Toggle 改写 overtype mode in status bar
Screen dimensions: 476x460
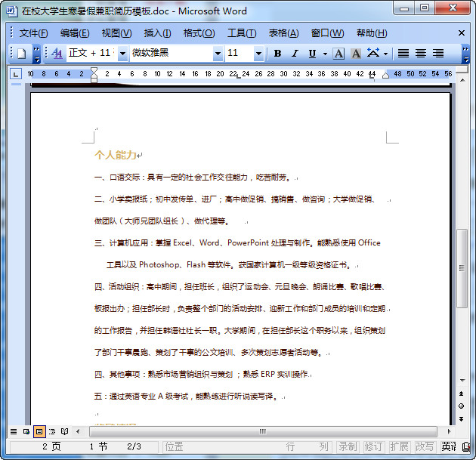pos(425,446)
